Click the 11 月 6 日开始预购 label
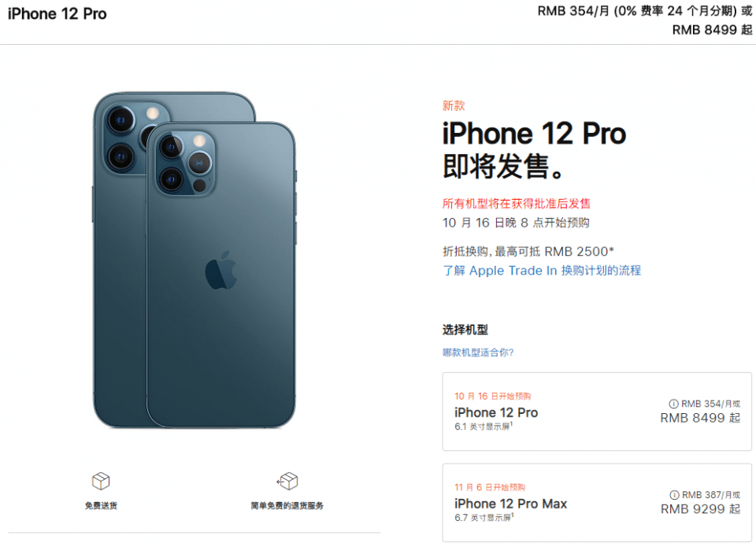This screenshot has height=543, width=756. click(x=490, y=487)
